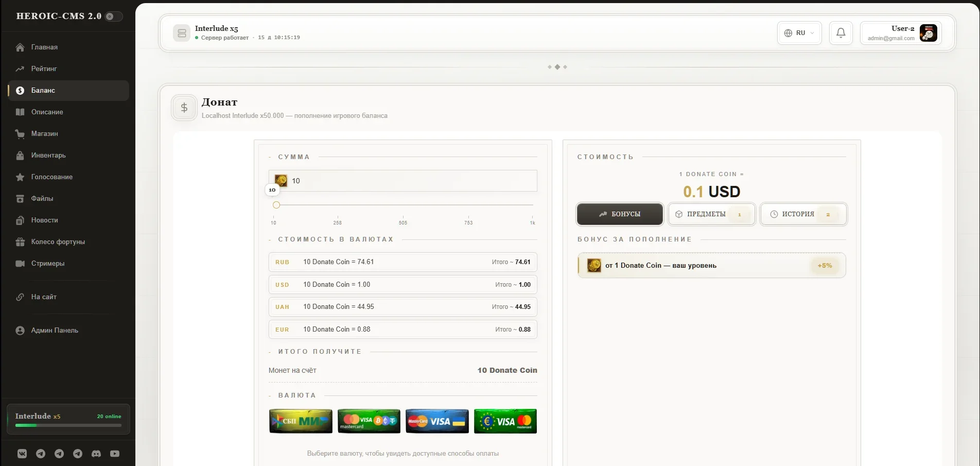Open the VK social link icon
This screenshot has width=980, height=466.
click(x=22, y=454)
